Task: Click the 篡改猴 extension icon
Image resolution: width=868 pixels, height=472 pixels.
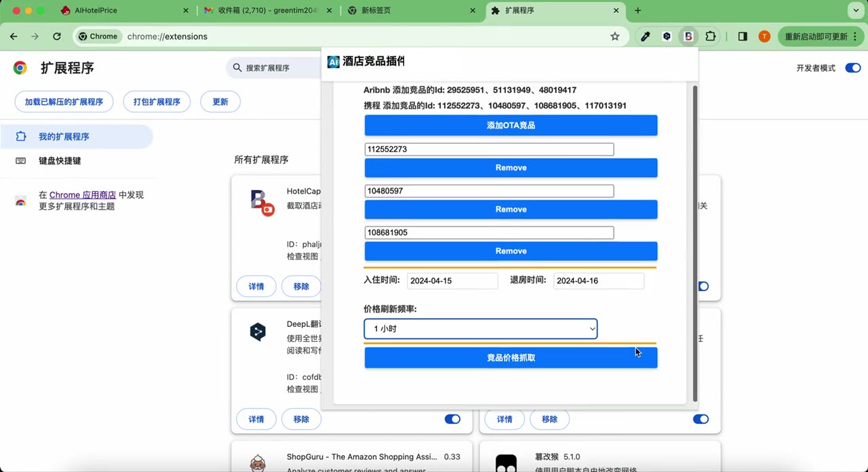Action: [506, 463]
